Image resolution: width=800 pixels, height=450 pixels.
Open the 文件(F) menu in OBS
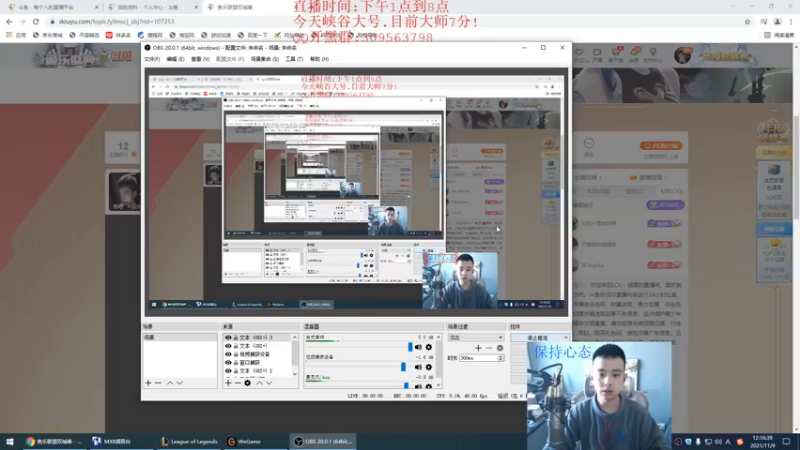coord(152,59)
